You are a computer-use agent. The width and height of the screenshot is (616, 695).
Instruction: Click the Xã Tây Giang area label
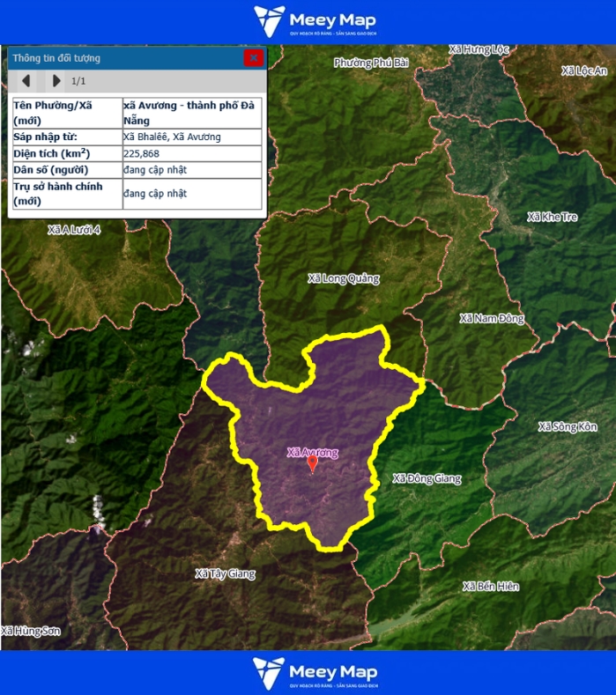[x=225, y=573]
